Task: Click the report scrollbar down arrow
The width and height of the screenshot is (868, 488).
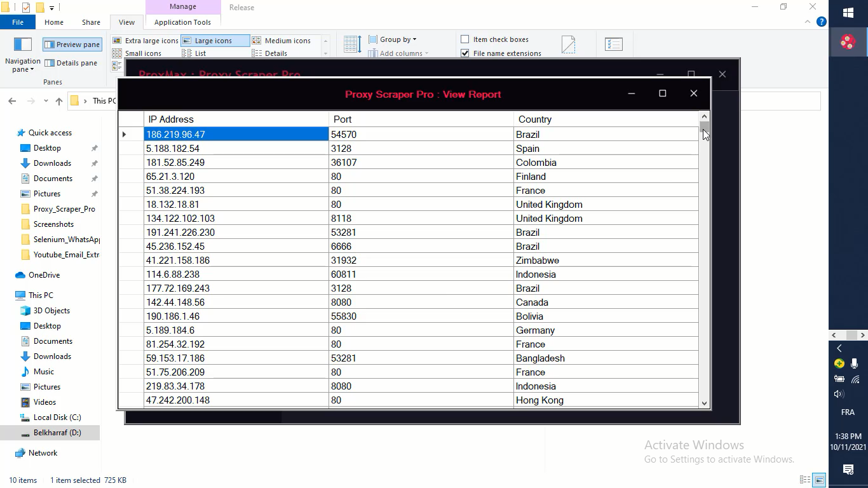Action: (x=704, y=403)
